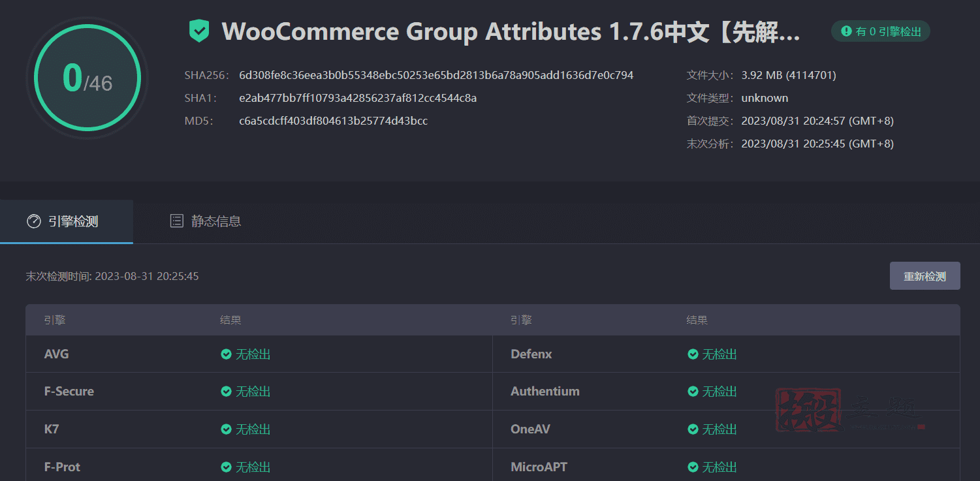Click the SHA256 label

[206, 75]
